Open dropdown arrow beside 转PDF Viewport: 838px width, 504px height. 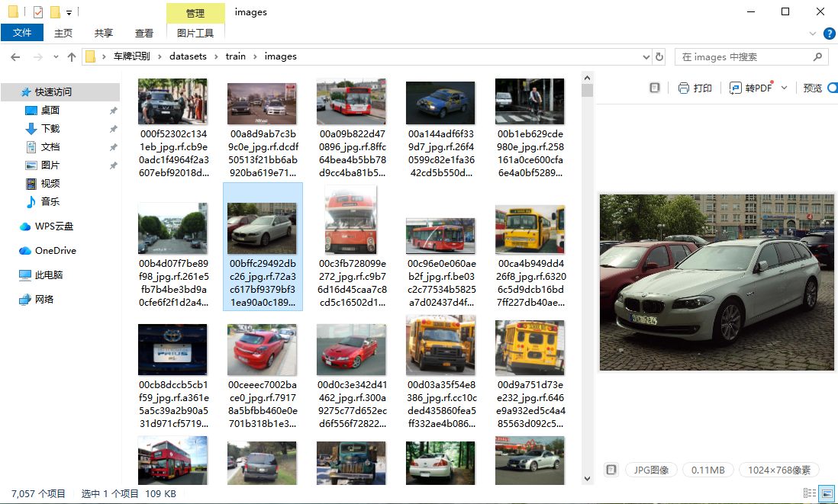tap(784, 88)
